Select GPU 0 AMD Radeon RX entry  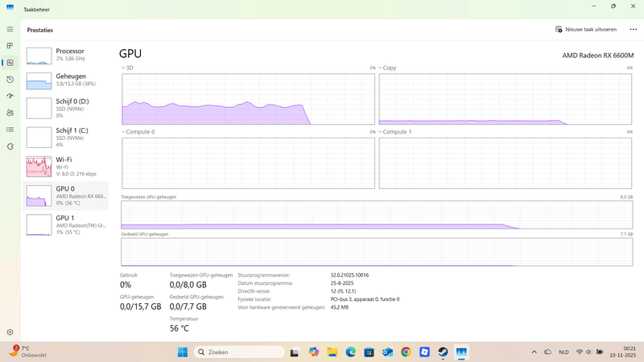tap(65, 195)
